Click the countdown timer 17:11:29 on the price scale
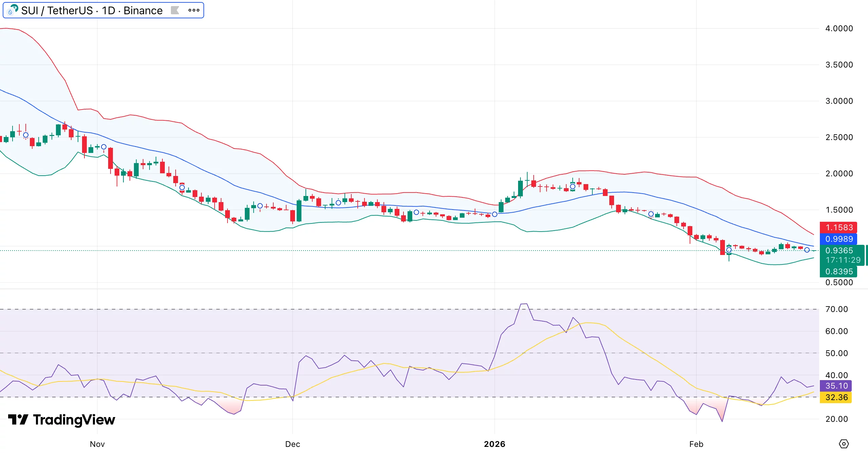This screenshot has height=453, width=868. coord(840,260)
